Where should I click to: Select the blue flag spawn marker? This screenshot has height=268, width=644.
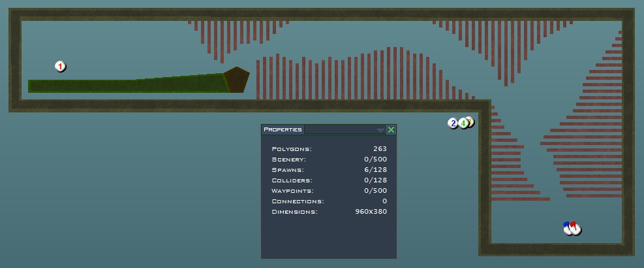[x=566, y=228]
